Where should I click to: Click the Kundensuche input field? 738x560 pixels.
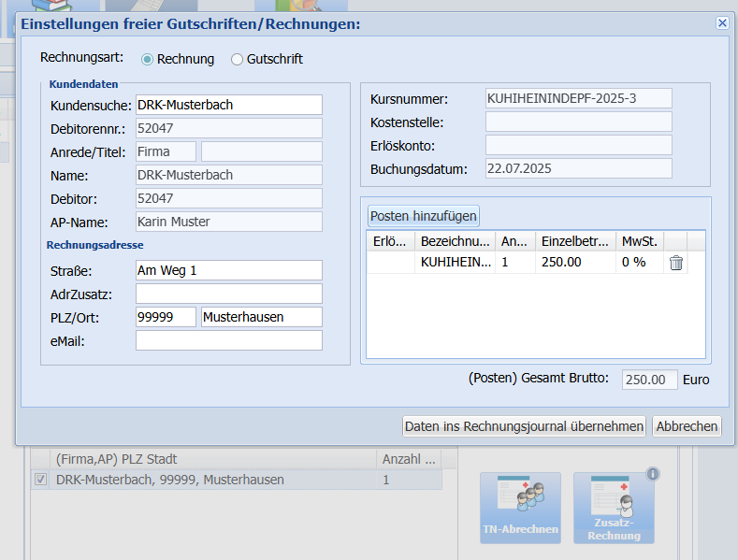pyautogui.click(x=228, y=105)
